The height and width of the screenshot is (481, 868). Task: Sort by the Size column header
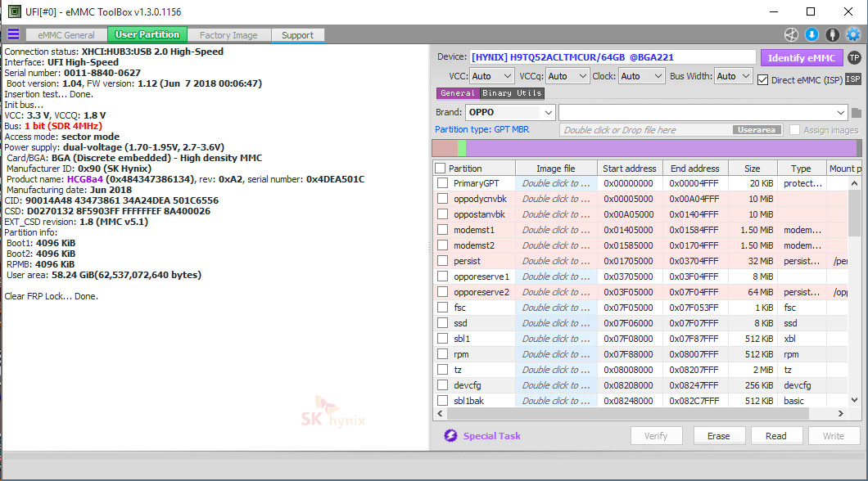click(x=753, y=168)
